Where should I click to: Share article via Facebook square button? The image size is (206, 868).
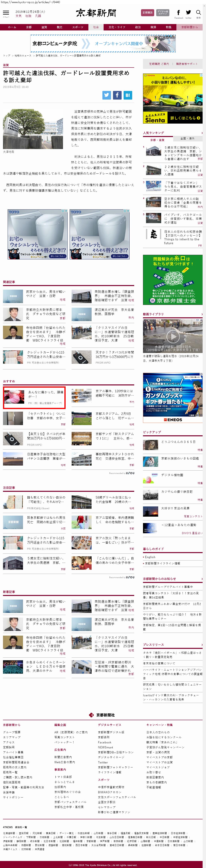click(x=117, y=95)
